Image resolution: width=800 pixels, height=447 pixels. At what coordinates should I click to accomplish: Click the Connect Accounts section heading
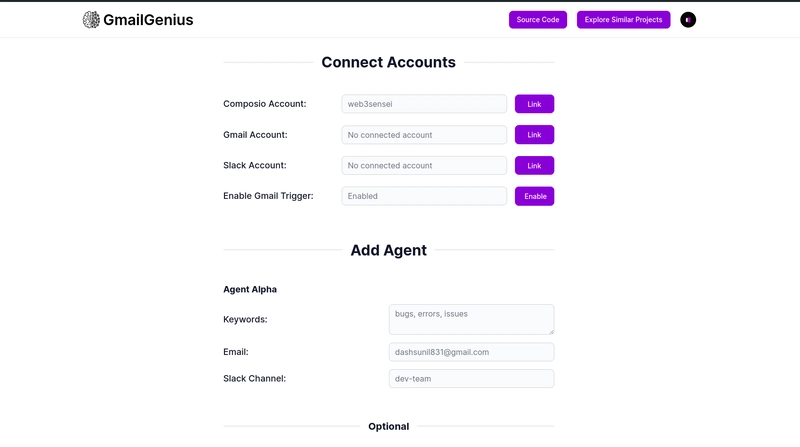coord(388,62)
